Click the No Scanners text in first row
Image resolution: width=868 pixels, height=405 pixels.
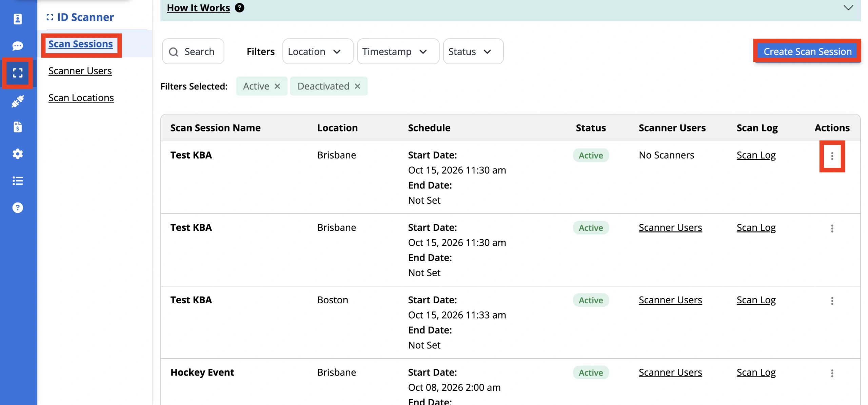pos(666,155)
